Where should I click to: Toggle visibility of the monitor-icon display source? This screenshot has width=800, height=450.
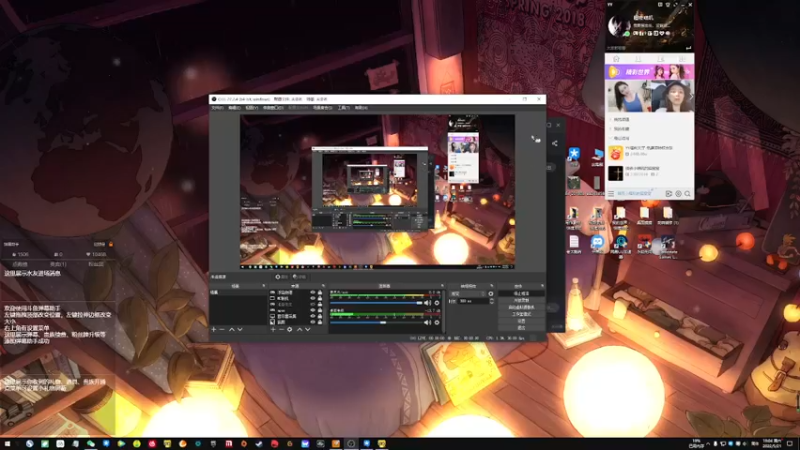[x=313, y=316]
